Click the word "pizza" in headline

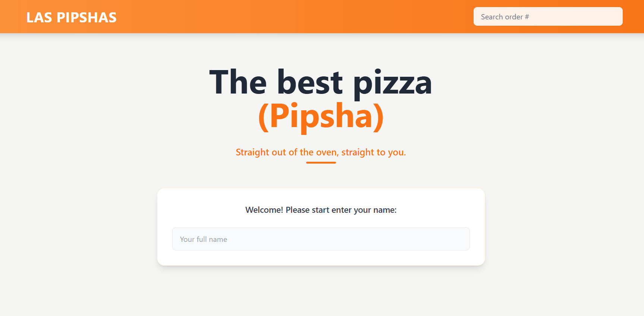coord(392,83)
